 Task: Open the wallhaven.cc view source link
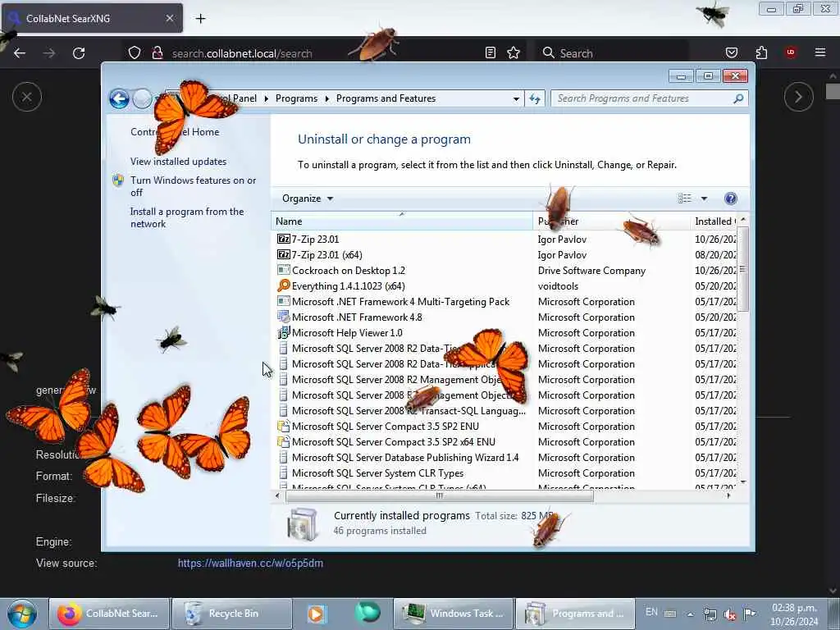(250, 563)
